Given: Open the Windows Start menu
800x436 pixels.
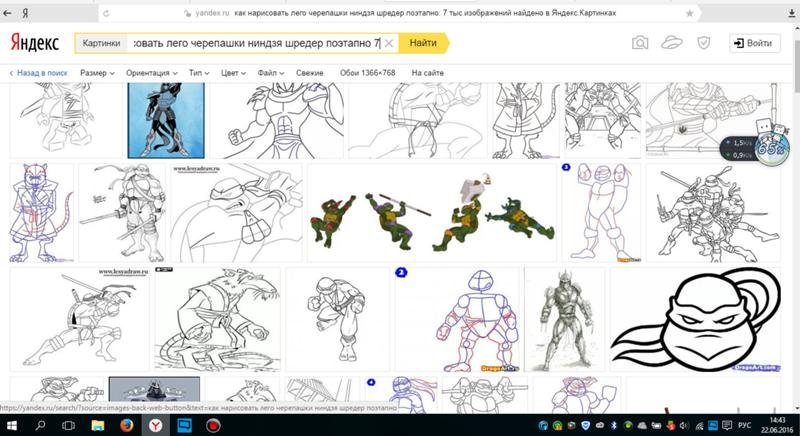Looking at the screenshot, I should (14, 424).
